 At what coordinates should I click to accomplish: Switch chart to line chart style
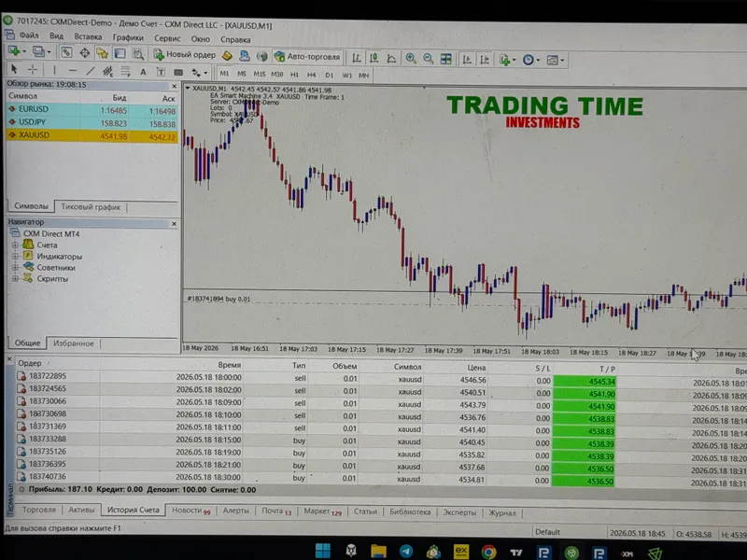pos(391,59)
